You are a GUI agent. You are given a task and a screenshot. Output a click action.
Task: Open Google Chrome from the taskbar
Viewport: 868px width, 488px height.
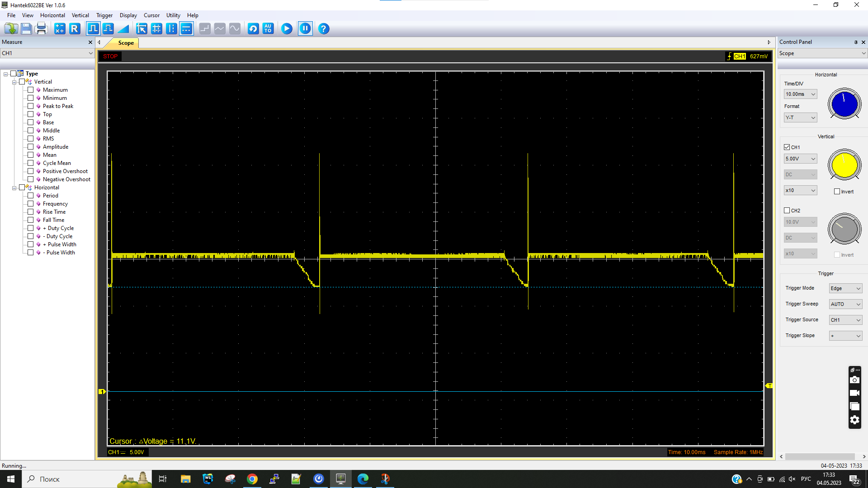[252, 479]
